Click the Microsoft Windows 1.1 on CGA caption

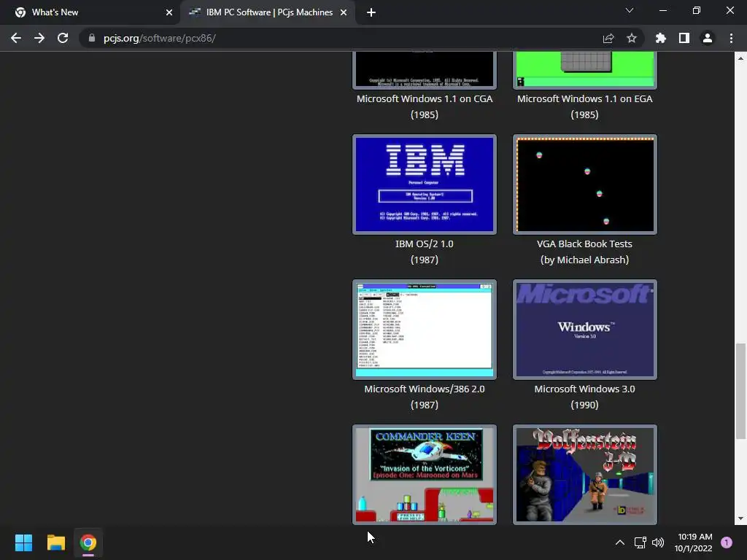425,98
